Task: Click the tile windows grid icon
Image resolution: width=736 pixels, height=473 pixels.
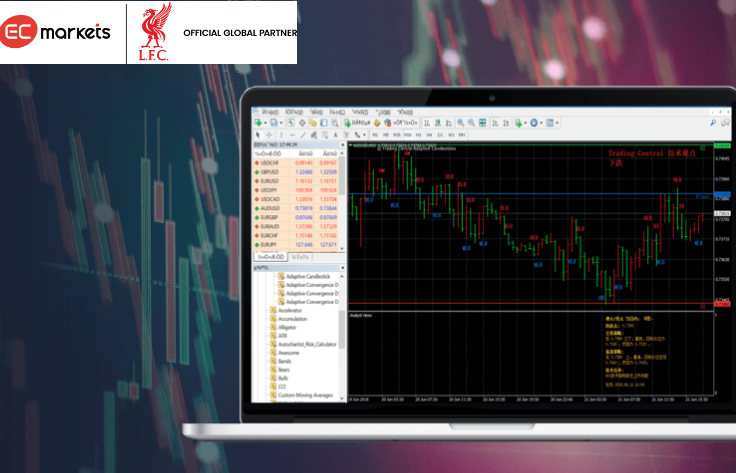Action: pyautogui.click(x=482, y=123)
